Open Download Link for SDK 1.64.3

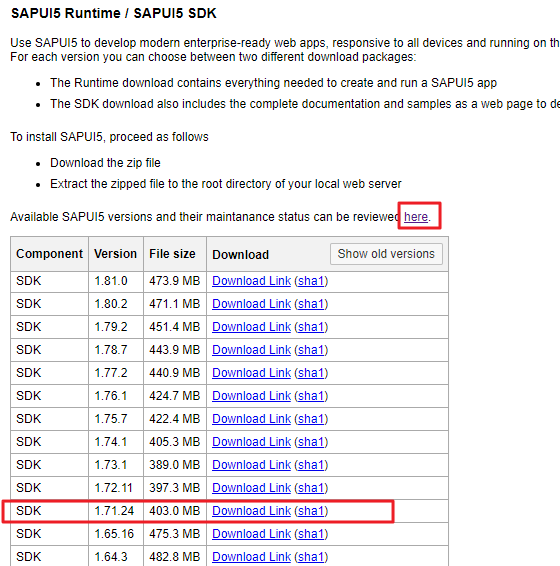click(251, 557)
